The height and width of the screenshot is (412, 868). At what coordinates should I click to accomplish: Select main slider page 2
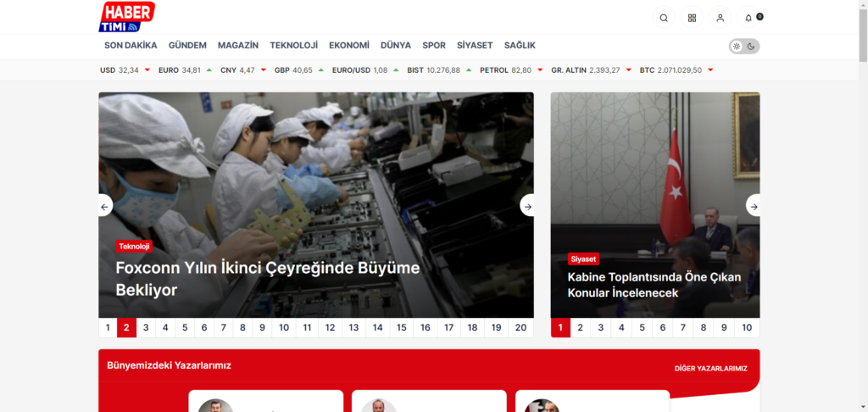[126, 328]
